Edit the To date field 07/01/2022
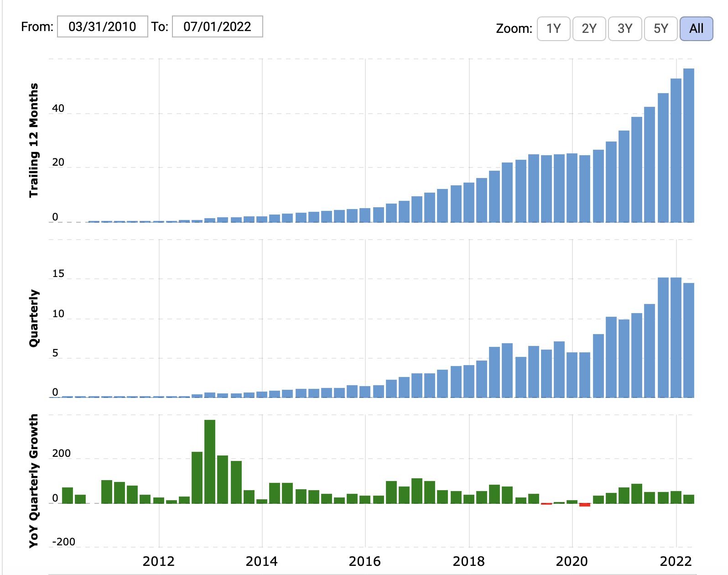The image size is (728, 575). pyautogui.click(x=218, y=26)
